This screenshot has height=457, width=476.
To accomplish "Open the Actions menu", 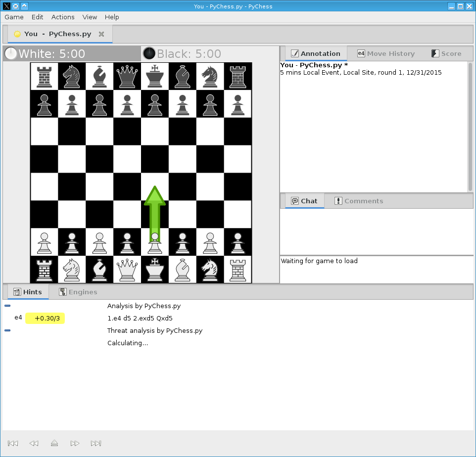I will click(63, 17).
